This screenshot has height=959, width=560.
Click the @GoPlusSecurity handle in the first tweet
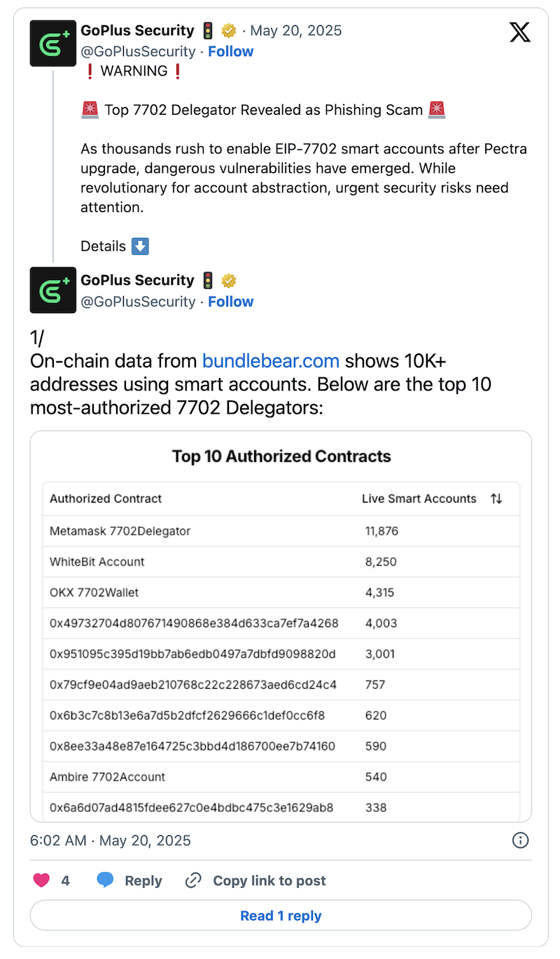point(139,51)
